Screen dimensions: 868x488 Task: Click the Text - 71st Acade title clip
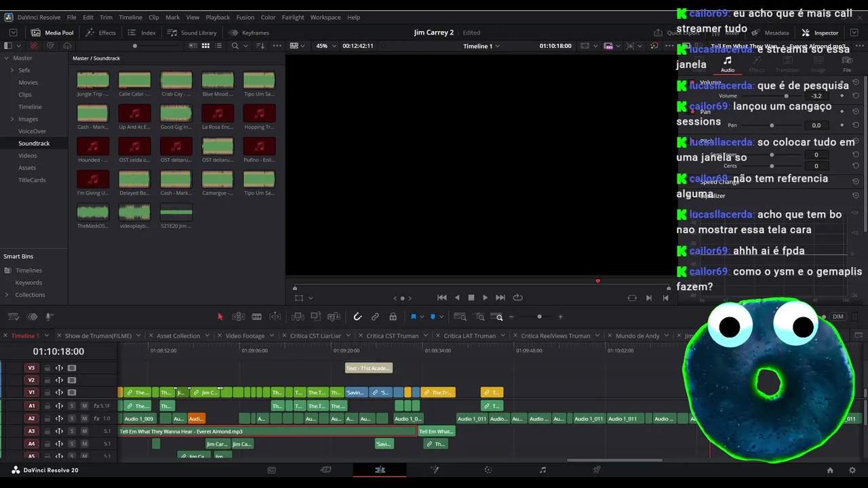click(x=369, y=368)
